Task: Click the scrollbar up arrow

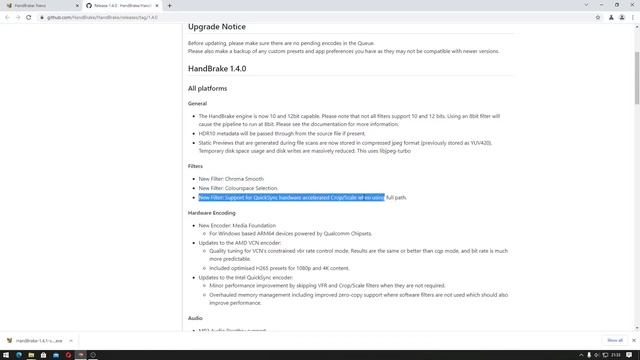Action: [x=637, y=27]
